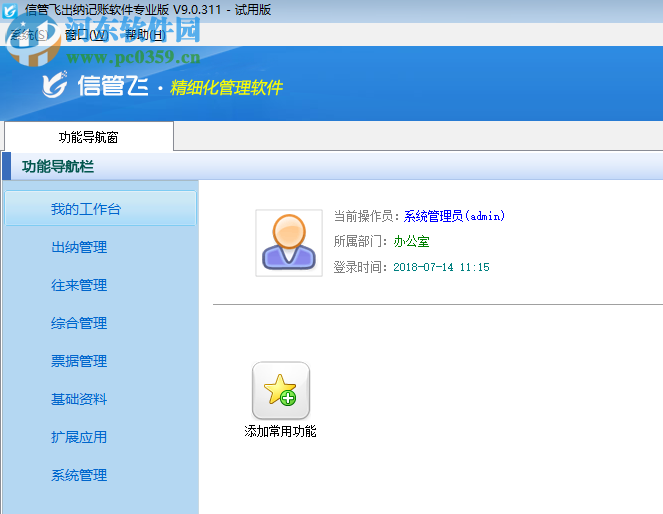The height and width of the screenshot is (514, 663).
Task: Click the login time 2018-07-14 11:15
Action: [441, 267]
